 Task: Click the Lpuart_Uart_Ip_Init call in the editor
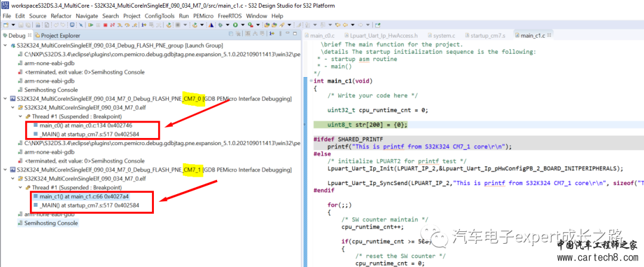pos(475,168)
